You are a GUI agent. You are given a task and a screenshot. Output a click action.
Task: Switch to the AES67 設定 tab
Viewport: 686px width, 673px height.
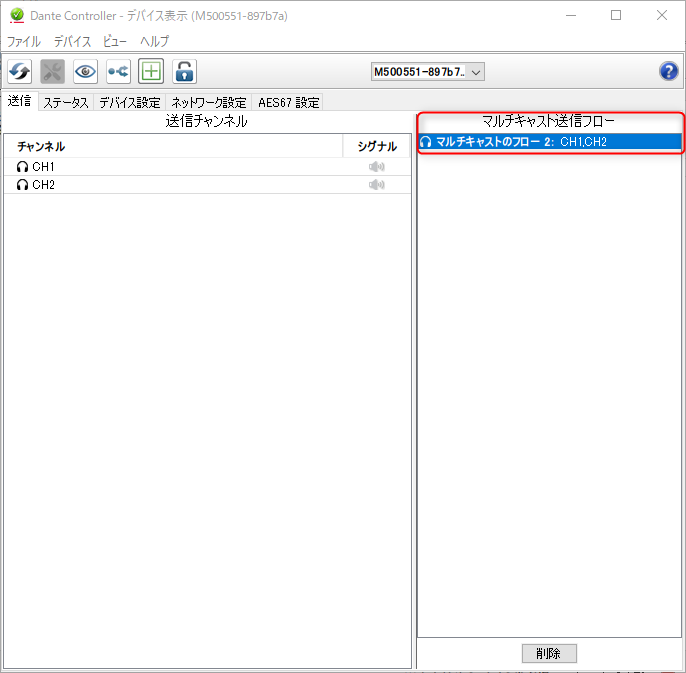coord(288,103)
